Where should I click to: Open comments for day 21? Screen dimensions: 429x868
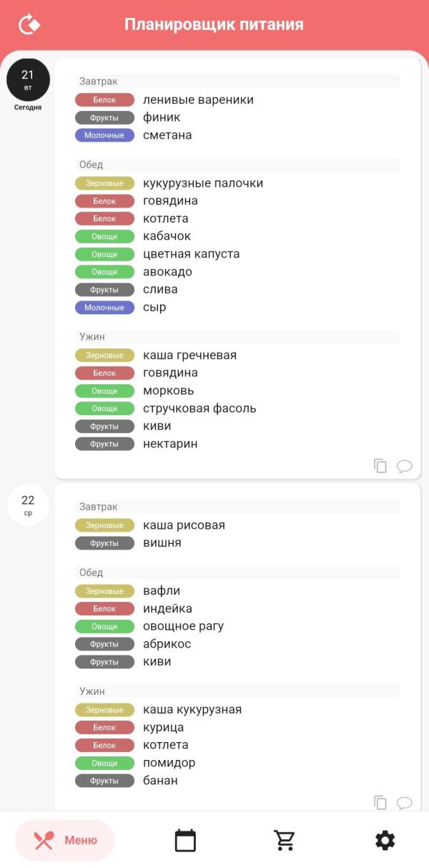tap(405, 467)
